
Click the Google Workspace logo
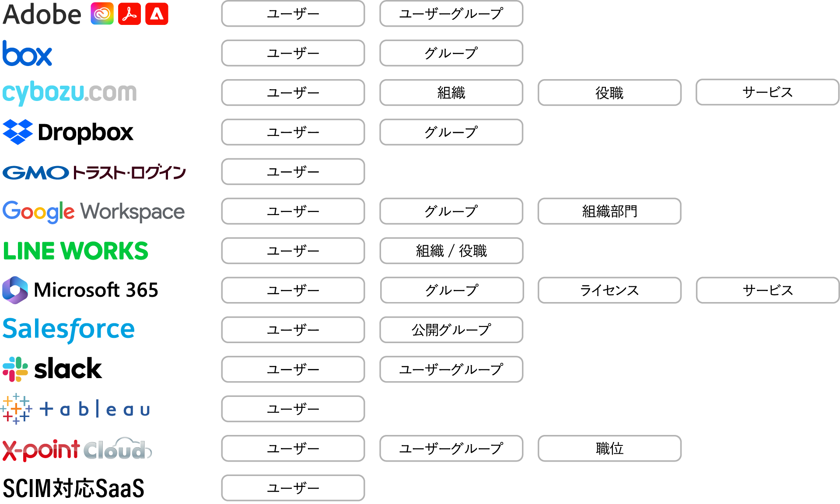pyautogui.click(x=94, y=212)
